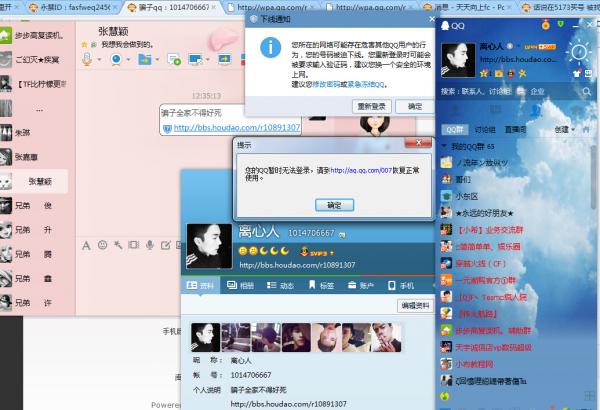
Task: Click star level icon below QQ panel signature
Action: tap(484, 74)
